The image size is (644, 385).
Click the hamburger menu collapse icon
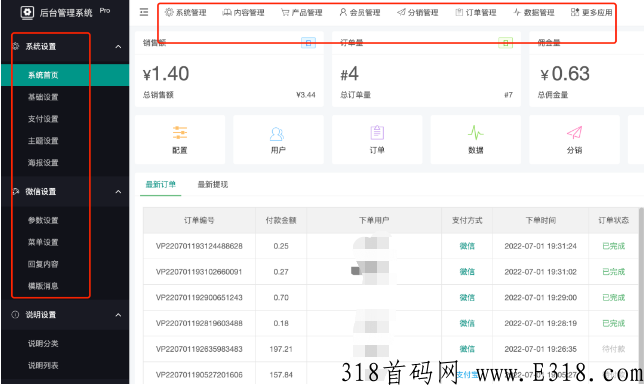144,12
